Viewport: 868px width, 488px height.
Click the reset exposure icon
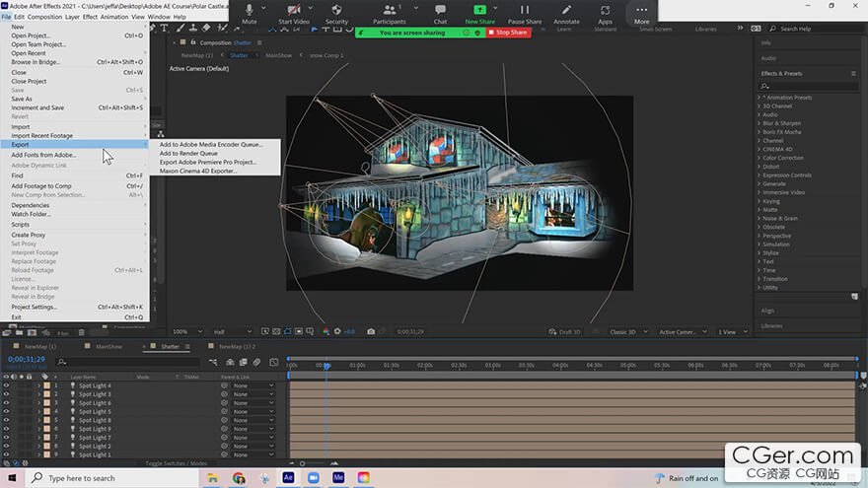337,331
